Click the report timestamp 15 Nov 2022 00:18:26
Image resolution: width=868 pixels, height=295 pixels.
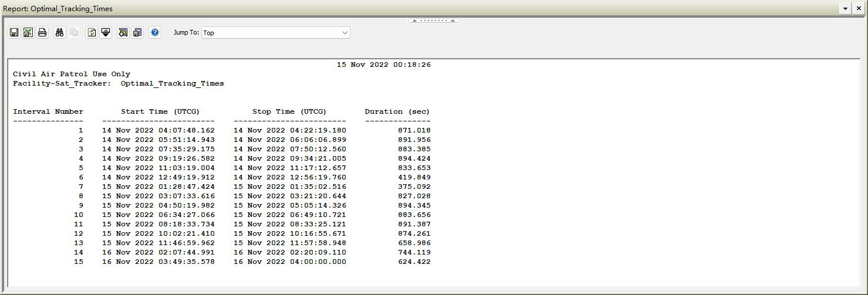point(383,65)
